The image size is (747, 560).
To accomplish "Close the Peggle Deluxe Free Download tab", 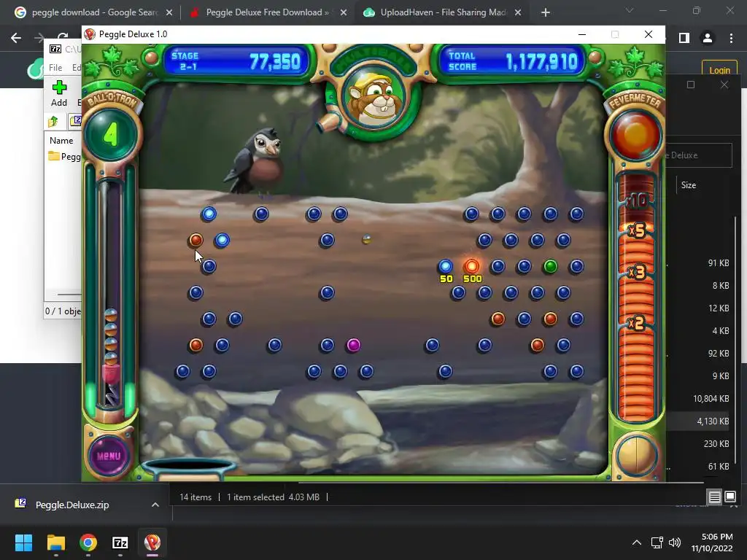I will [344, 13].
